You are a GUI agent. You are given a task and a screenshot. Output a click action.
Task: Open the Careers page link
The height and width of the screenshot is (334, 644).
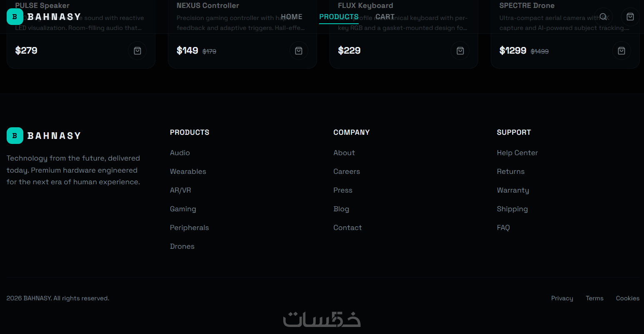point(347,171)
